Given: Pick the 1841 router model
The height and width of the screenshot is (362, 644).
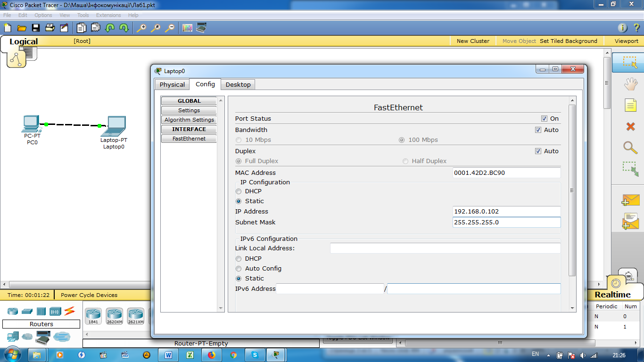Looking at the screenshot, I should [93, 315].
